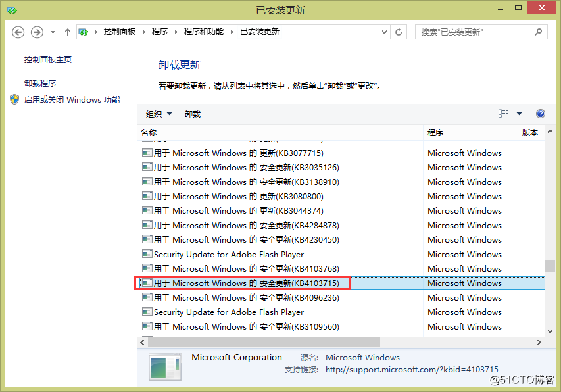Viewport: 561px width, 392px height.
Task: Click the icon of the KB3138910 row
Action: pyautogui.click(x=147, y=182)
